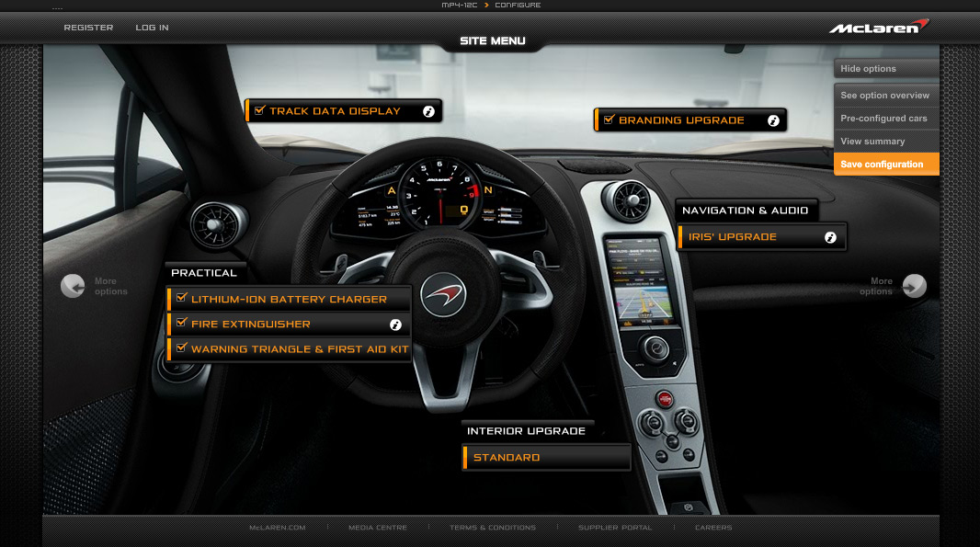Viewport: 980px width, 547px height.
Task: Open the Interior Upgrade Standard selector
Action: click(x=548, y=458)
